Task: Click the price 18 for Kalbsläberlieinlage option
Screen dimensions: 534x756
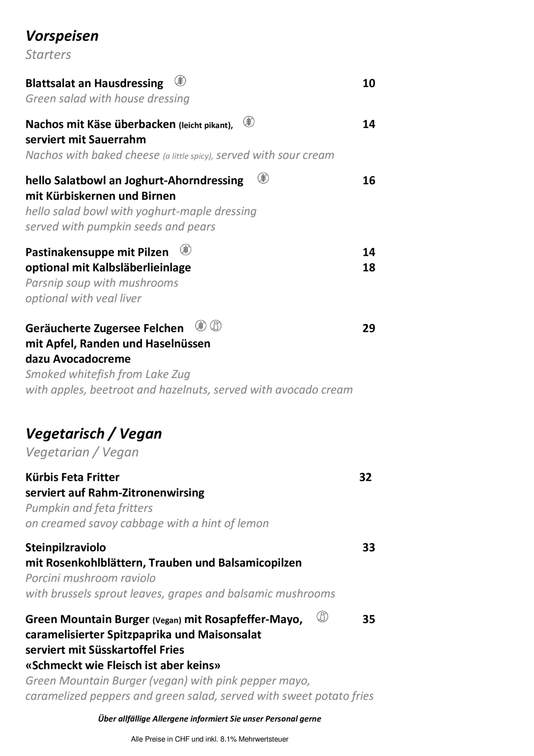Action: click(x=369, y=267)
